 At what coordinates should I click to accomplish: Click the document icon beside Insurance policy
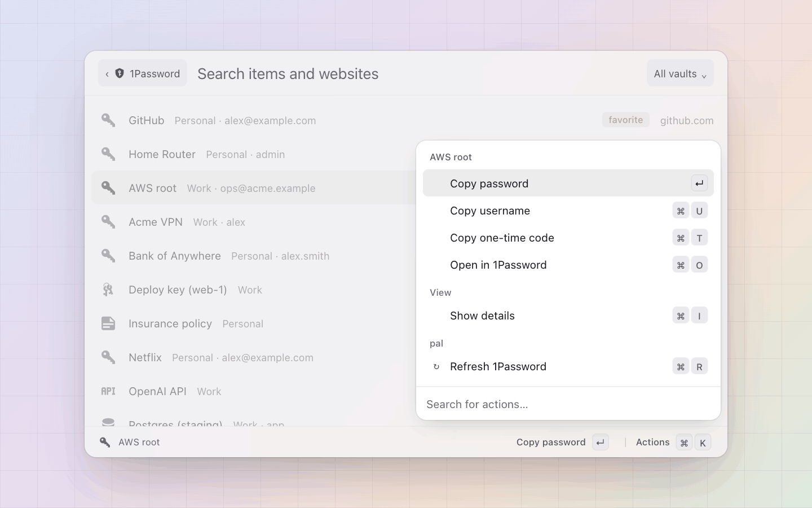click(108, 323)
